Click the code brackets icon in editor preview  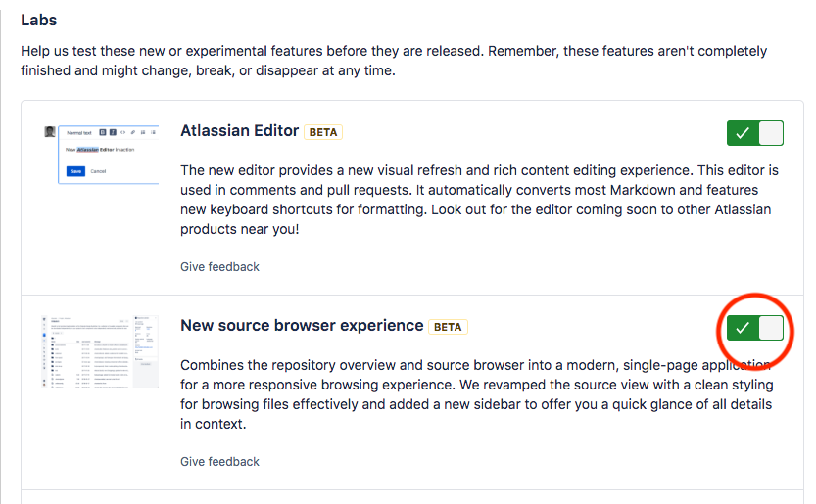122,133
